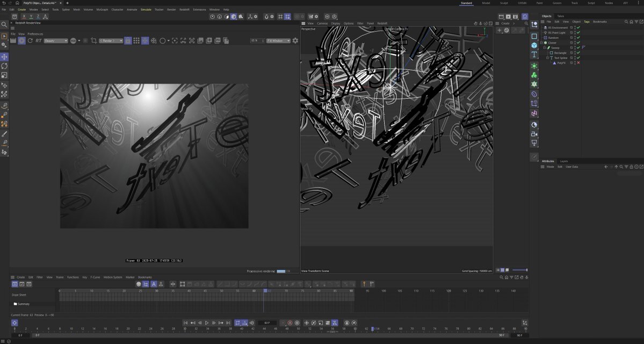Open RenderView Preferences menu
The height and width of the screenshot is (344, 644).
point(35,34)
